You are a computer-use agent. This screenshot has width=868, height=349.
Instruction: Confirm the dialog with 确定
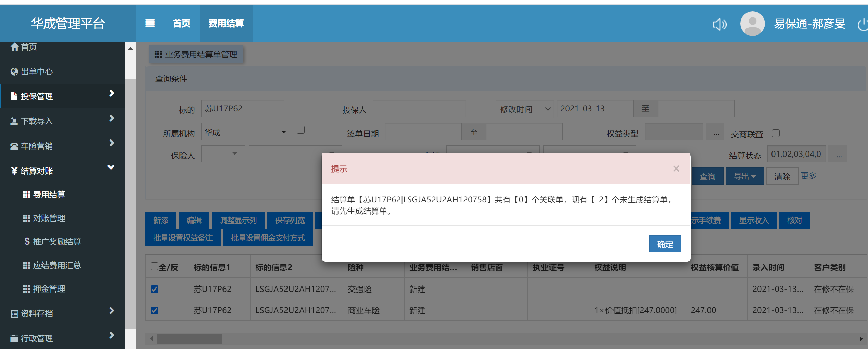[665, 244]
